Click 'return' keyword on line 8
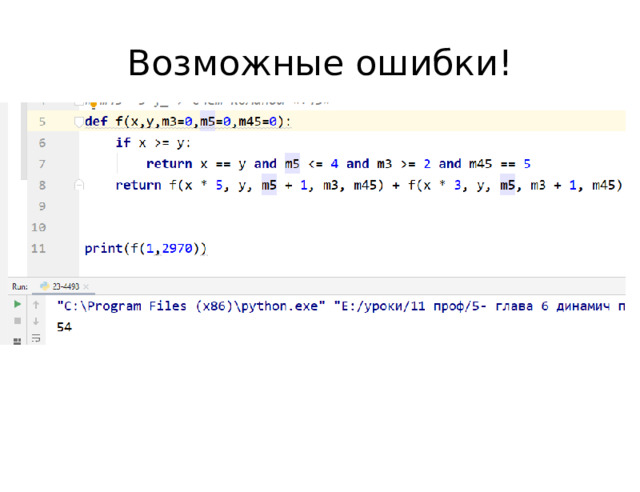 (138, 185)
